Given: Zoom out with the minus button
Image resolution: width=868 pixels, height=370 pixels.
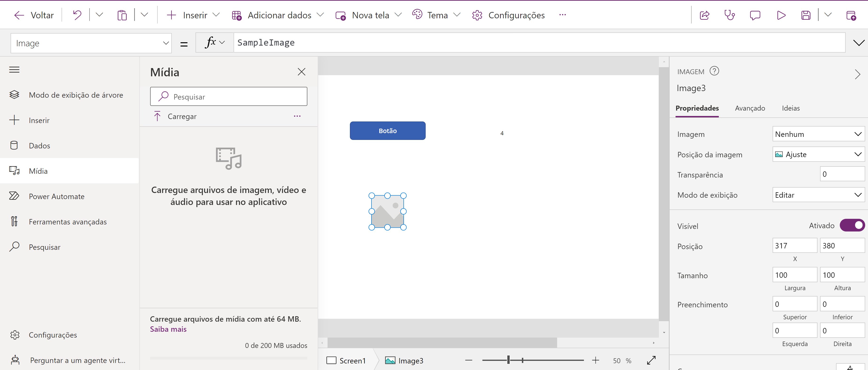Looking at the screenshot, I should (x=468, y=360).
